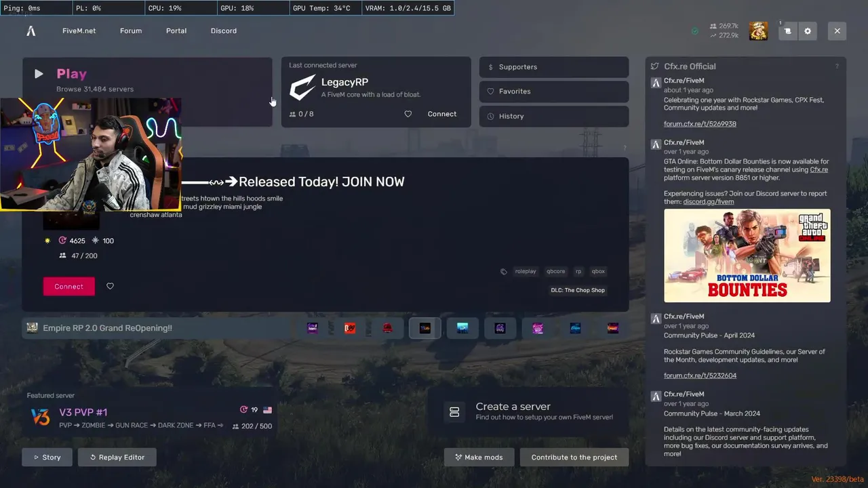Open forum.cfx.re/t/5232604 link
Image resolution: width=868 pixels, height=488 pixels.
click(x=700, y=375)
